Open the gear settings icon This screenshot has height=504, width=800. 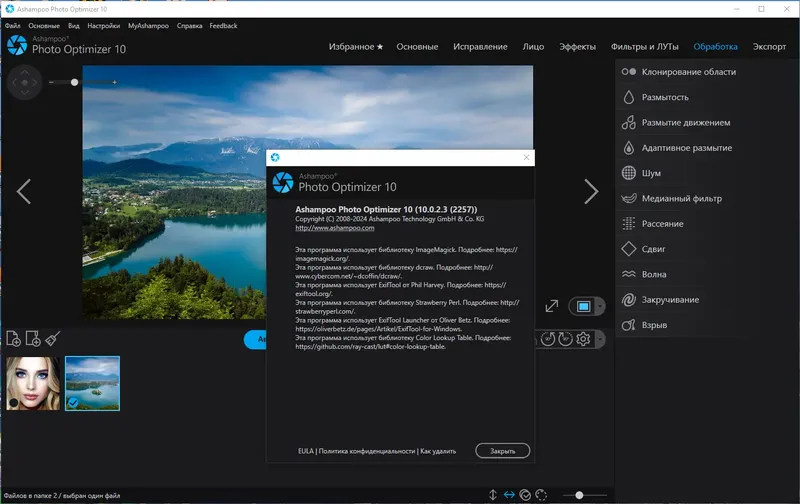583,339
